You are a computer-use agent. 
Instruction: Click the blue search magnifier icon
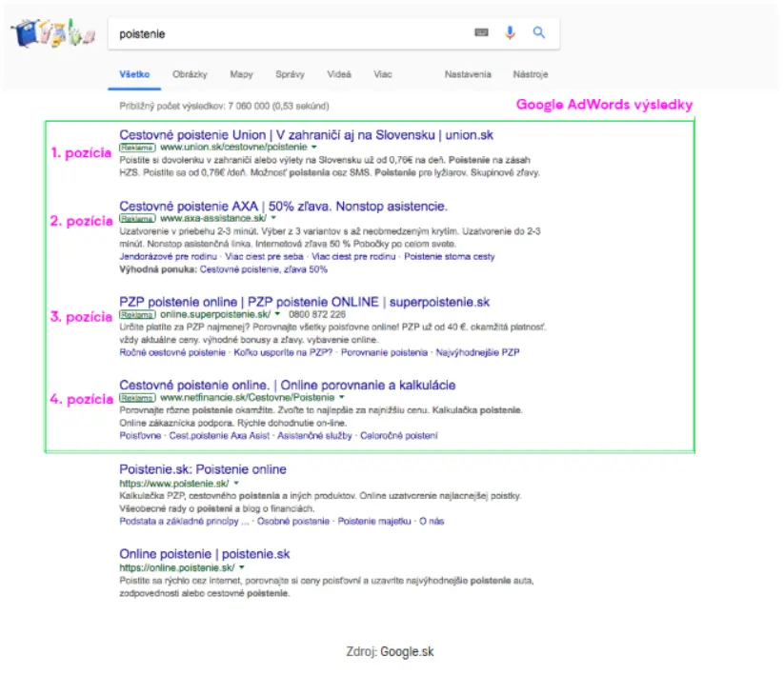[x=538, y=32]
